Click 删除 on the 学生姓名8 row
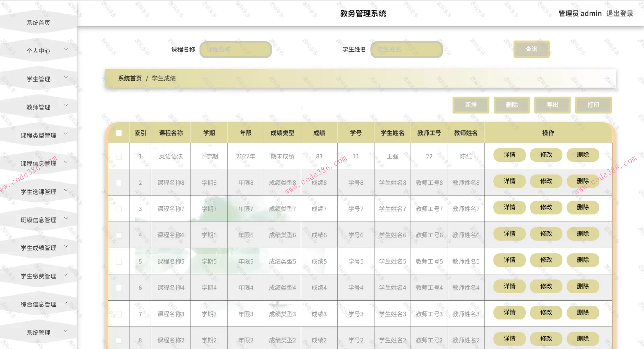The image size is (644, 349). (583, 181)
